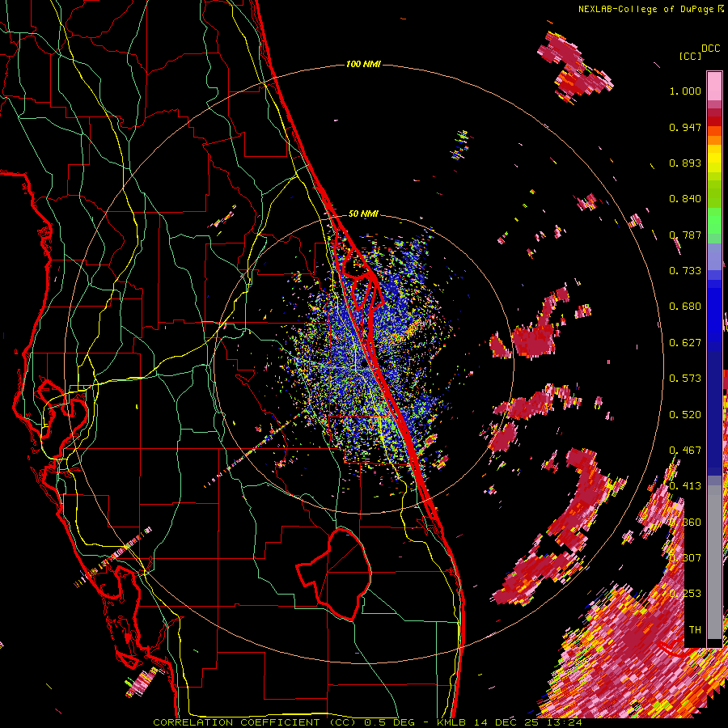Click the 0.467 legend value
Image resolution: width=728 pixels, height=728 pixels.
(x=685, y=451)
